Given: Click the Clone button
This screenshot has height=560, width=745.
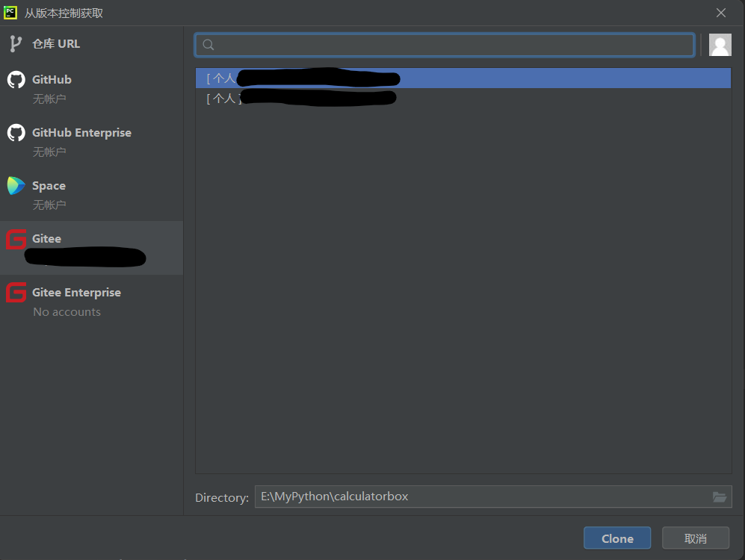Looking at the screenshot, I should (x=617, y=538).
